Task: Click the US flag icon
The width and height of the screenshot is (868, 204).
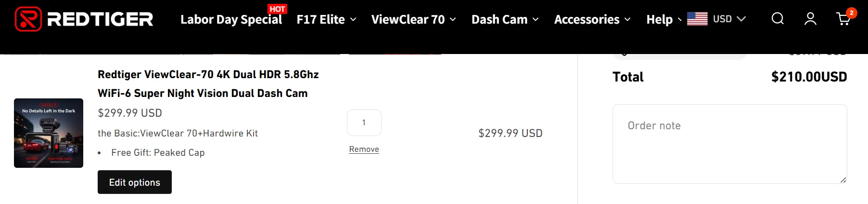Action: point(697,19)
